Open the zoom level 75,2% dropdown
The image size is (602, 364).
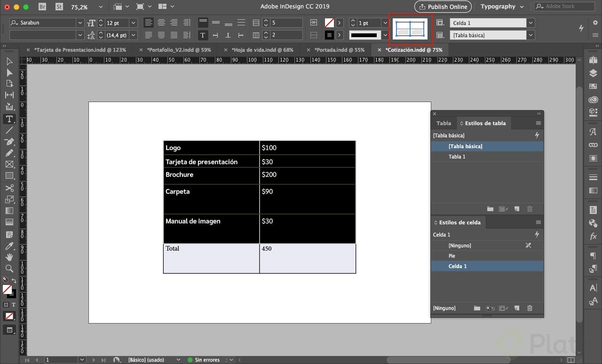tap(102, 7)
